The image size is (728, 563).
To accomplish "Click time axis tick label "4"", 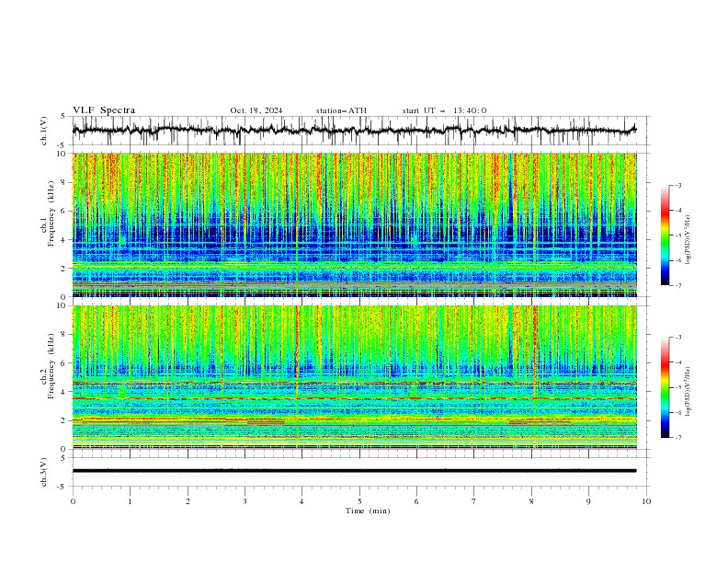I will click(x=301, y=501).
